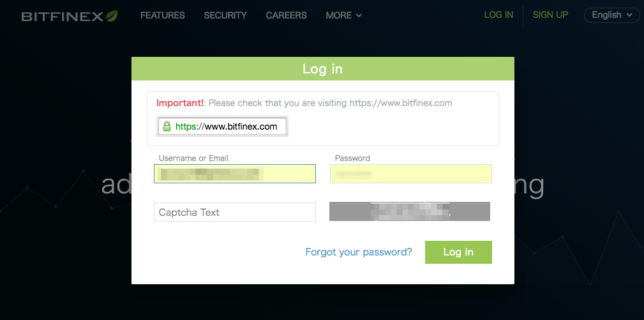Submit with the green Log in button
Viewport: 644px width, 320px height.
(458, 252)
